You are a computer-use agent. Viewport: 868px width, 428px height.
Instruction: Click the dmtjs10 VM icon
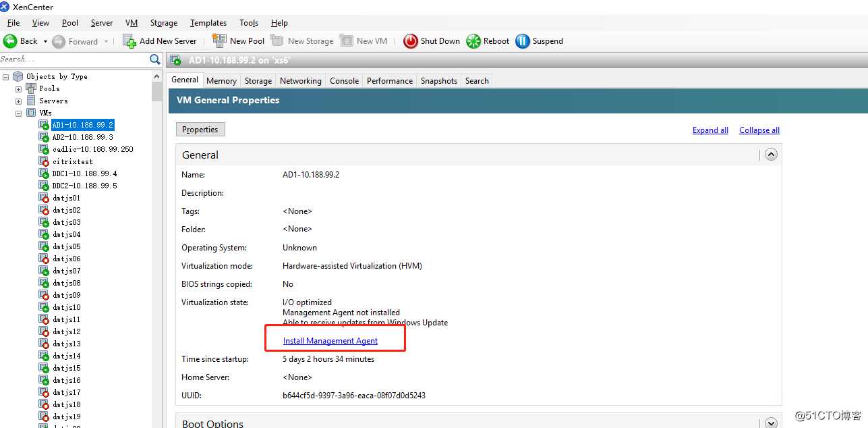tap(44, 307)
